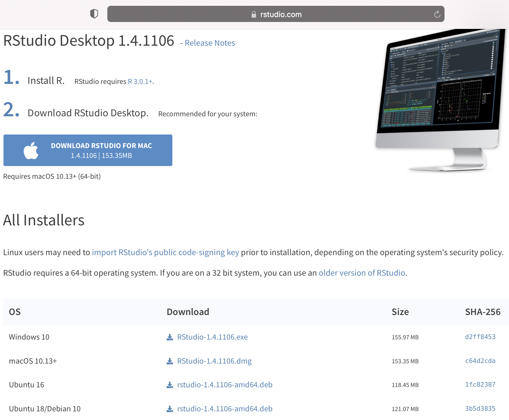The image size is (509, 420).
Task: Click the lock icon in address bar
Action: click(x=254, y=14)
